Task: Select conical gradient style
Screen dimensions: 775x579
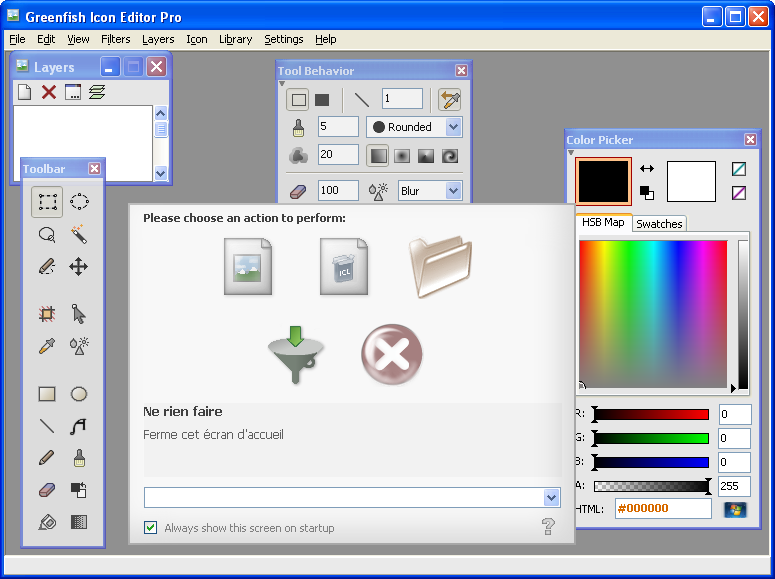Action: (x=426, y=156)
